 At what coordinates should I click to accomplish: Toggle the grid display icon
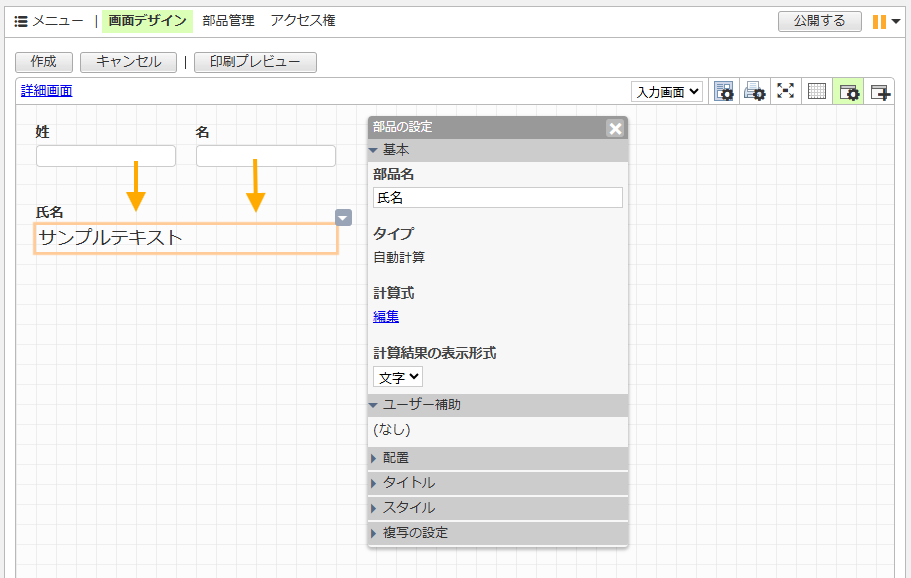817,92
